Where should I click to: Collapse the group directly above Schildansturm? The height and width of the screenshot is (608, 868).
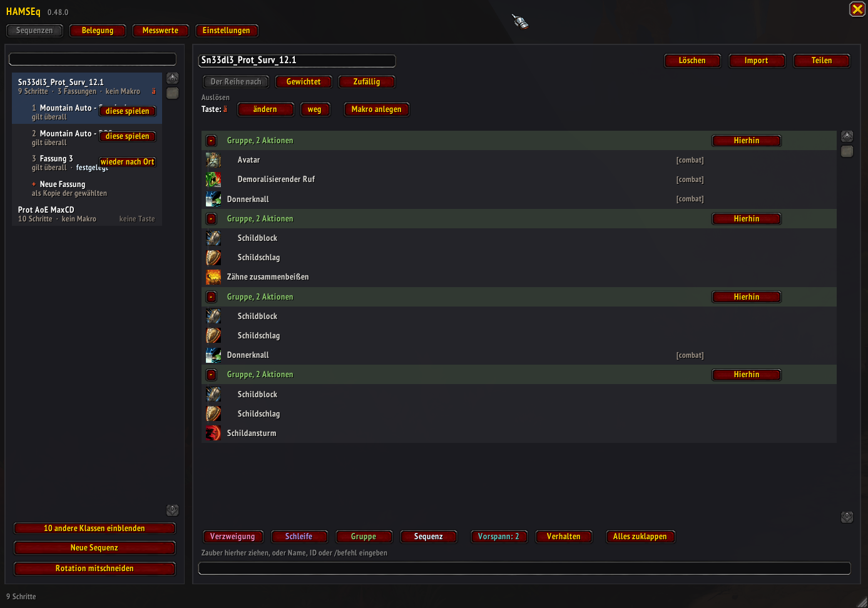pyautogui.click(x=212, y=375)
